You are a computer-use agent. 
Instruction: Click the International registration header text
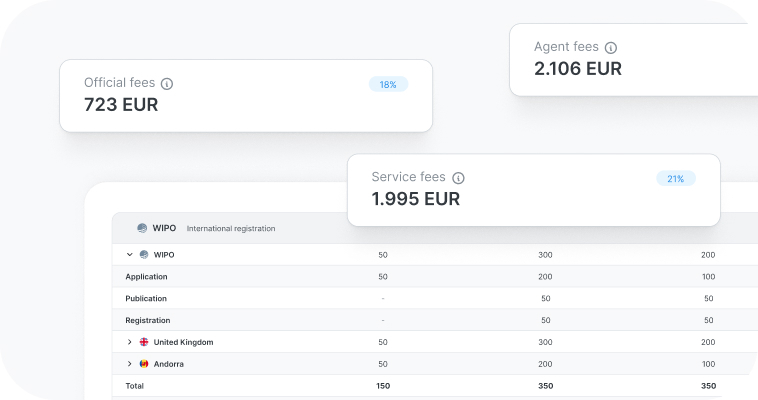click(x=230, y=229)
